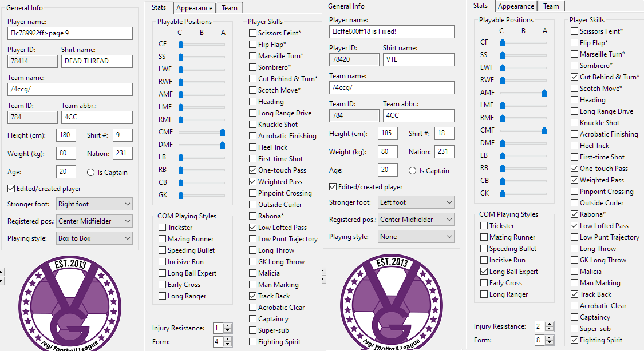The image size is (644, 351).
Task: Click Height field showing 180
Action: point(66,135)
